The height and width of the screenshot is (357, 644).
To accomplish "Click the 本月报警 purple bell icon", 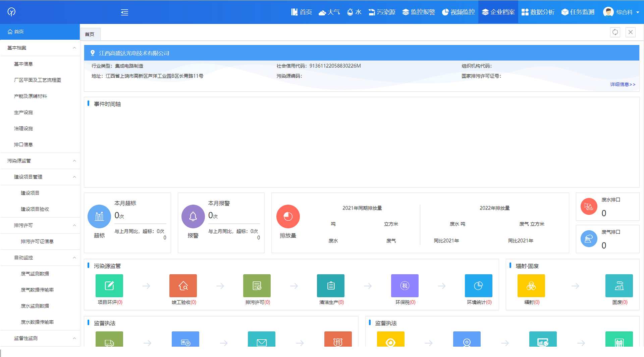I will click(x=193, y=217).
